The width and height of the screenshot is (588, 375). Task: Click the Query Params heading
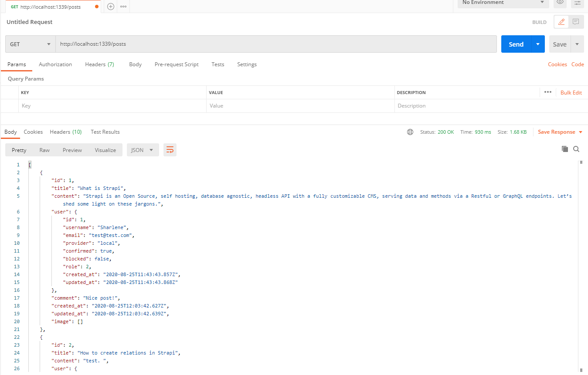click(26, 79)
